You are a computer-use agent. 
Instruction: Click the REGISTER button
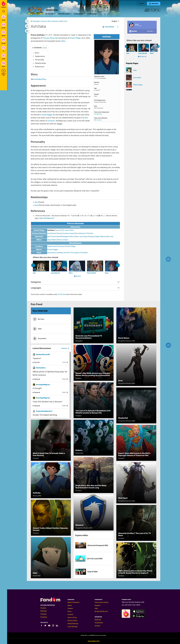[x=154, y=3]
